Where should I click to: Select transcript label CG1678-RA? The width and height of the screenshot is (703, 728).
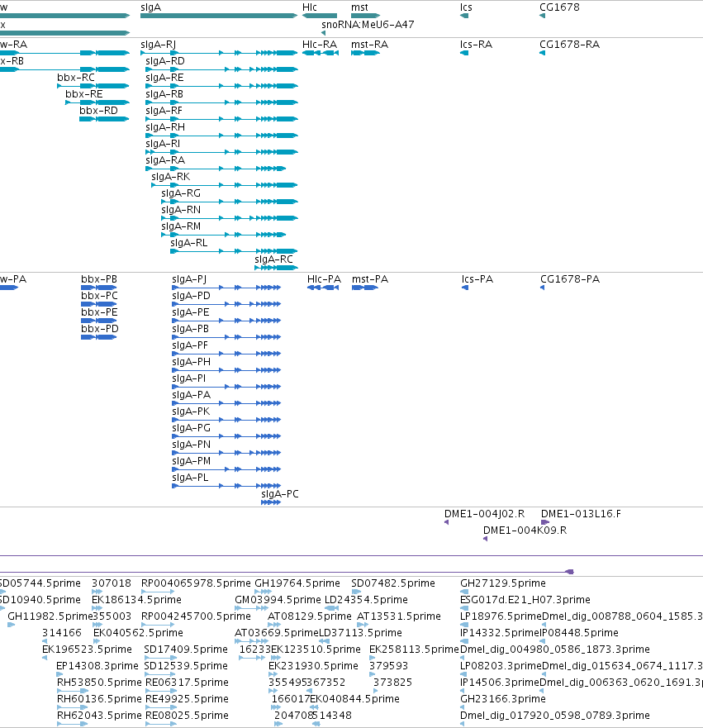(x=569, y=45)
